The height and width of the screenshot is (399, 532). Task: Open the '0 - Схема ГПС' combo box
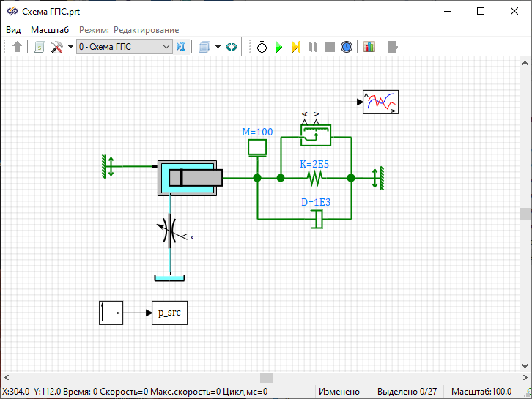point(124,47)
